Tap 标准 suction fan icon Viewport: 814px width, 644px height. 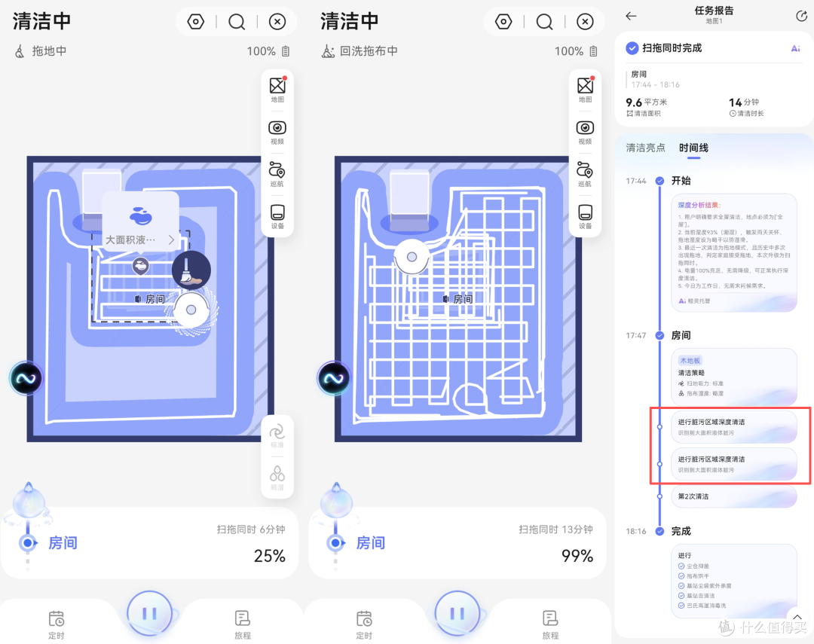(x=277, y=436)
